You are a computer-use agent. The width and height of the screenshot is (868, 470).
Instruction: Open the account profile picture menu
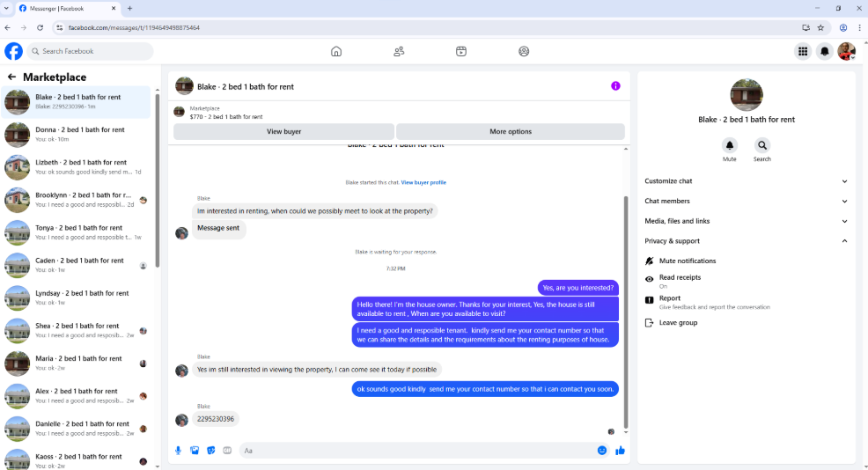click(846, 51)
